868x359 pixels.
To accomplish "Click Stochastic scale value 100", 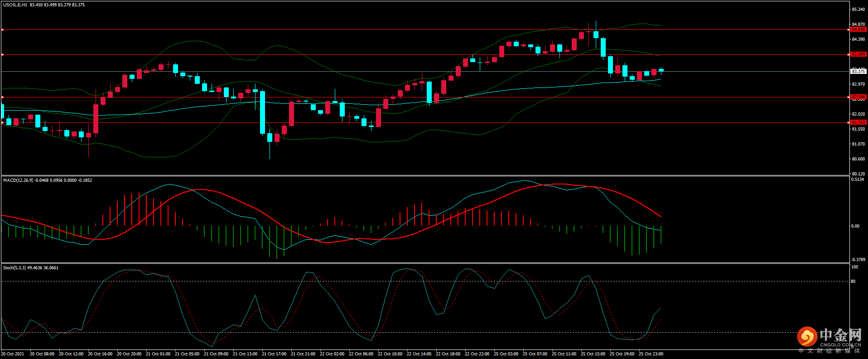I will tap(855, 267).
